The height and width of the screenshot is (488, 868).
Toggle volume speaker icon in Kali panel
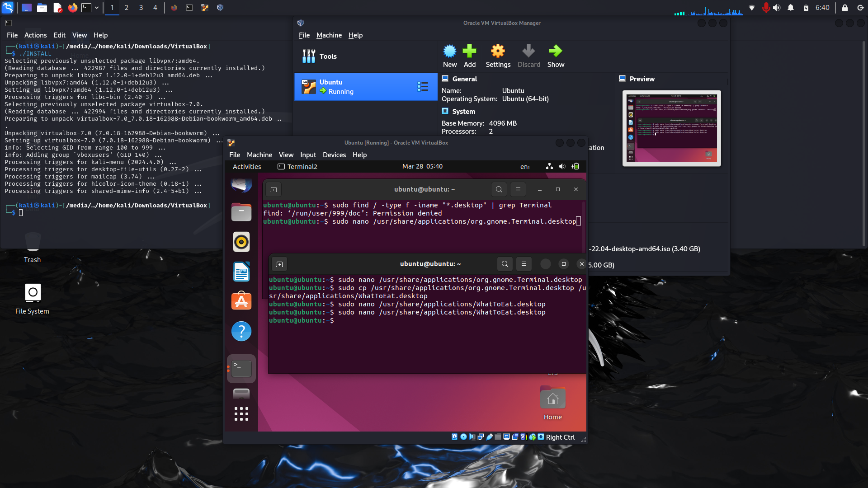tap(777, 8)
